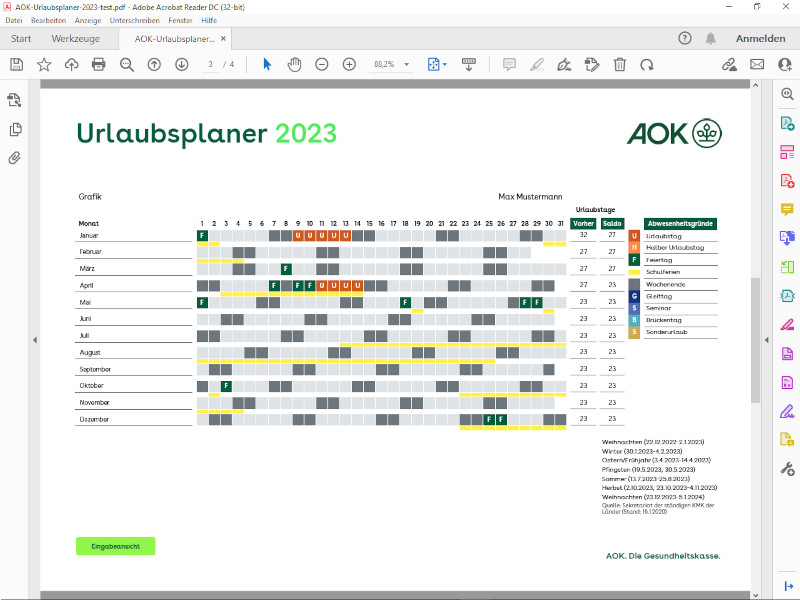Screen dimensions: 800x600
Task: Click the page number input field
Action: click(x=210, y=64)
